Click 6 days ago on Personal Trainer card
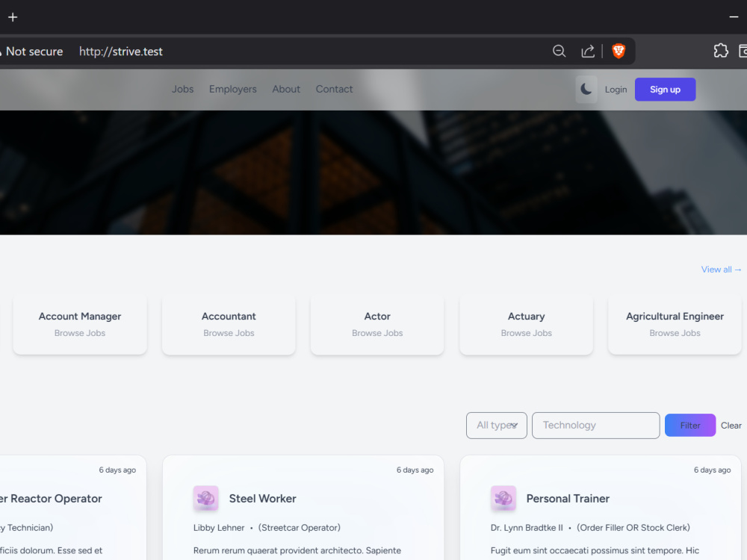This screenshot has width=747, height=560. pyautogui.click(x=712, y=470)
